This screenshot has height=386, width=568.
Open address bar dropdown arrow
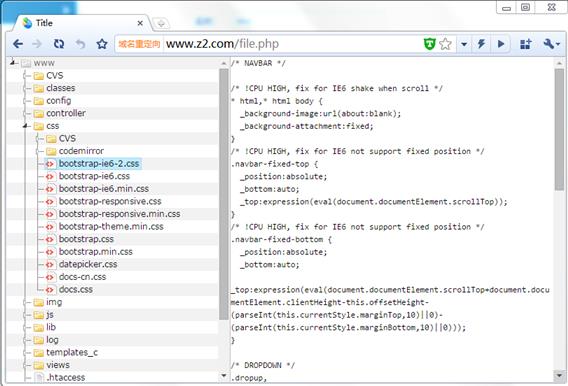(x=464, y=45)
